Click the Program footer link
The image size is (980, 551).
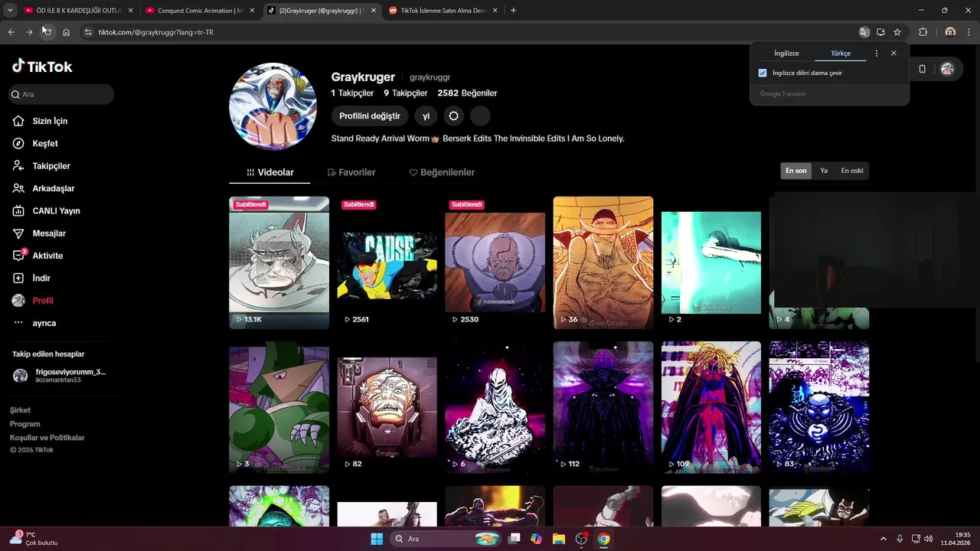point(25,424)
